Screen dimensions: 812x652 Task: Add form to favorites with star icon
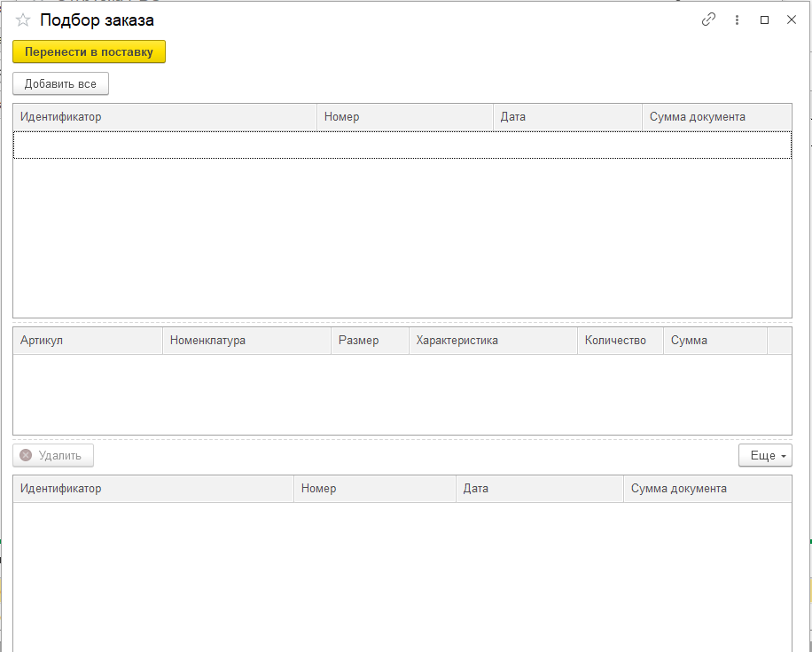23,20
